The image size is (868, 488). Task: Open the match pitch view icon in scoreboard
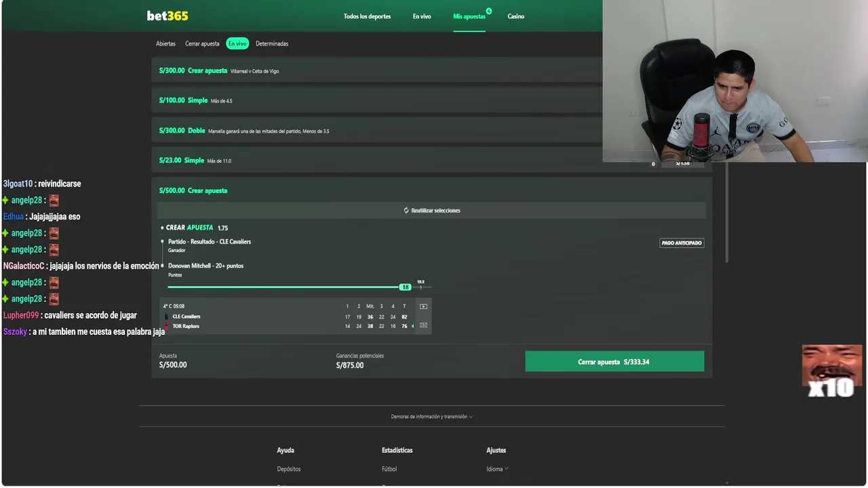423,325
